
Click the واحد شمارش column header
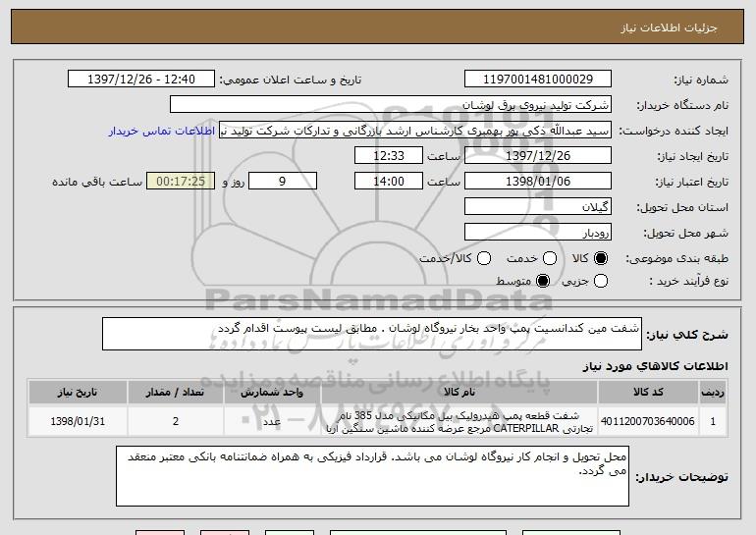[272, 393]
